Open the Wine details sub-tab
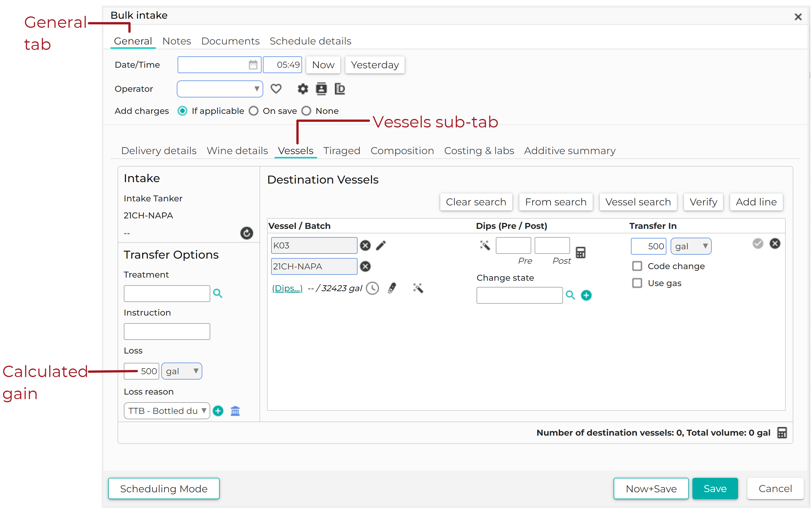812x511 pixels. pyautogui.click(x=237, y=151)
